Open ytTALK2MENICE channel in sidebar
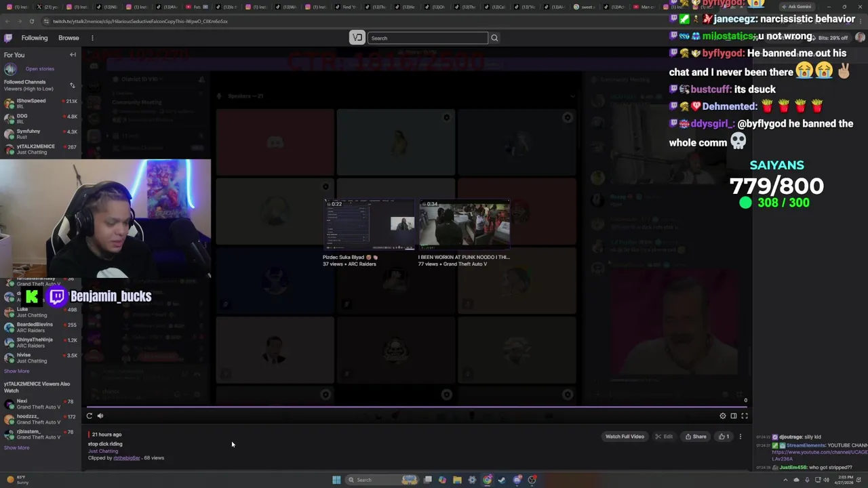Screen dimensions: 868x488 pyautogui.click(x=41, y=149)
